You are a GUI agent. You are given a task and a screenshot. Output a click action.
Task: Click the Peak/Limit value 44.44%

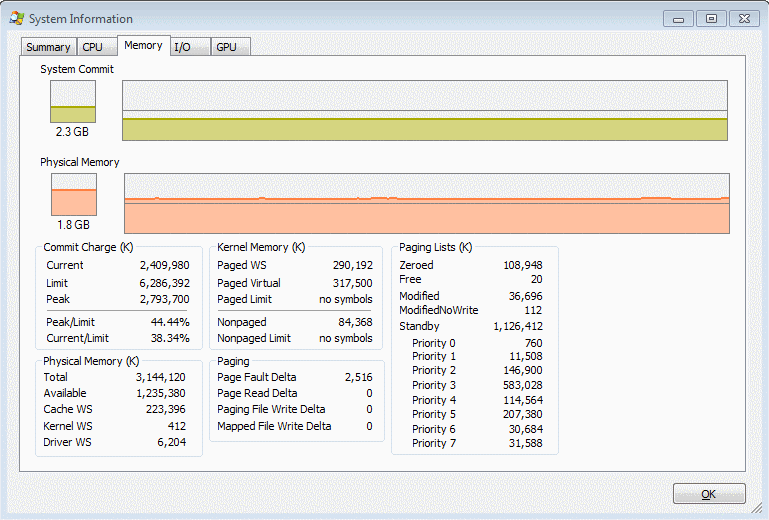pyautogui.click(x=170, y=322)
